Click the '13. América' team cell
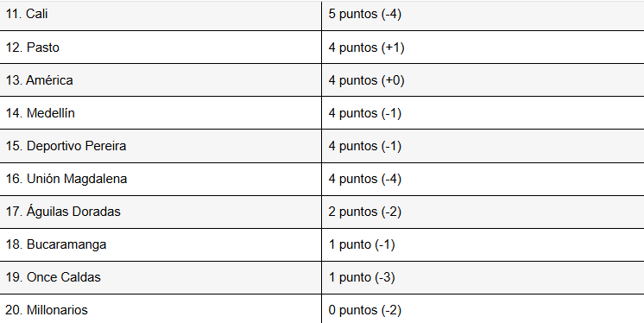This screenshot has width=644, height=323. pos(161,80)
